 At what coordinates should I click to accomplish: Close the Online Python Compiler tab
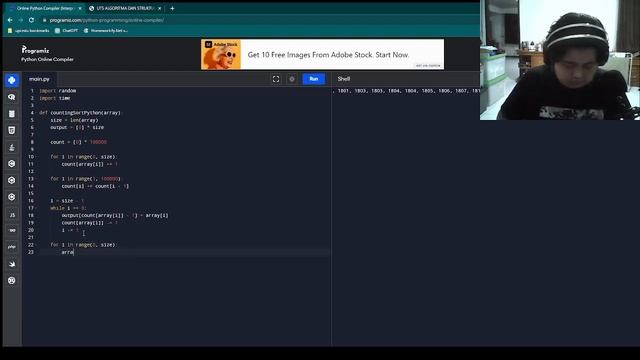(x=80, y=8)
